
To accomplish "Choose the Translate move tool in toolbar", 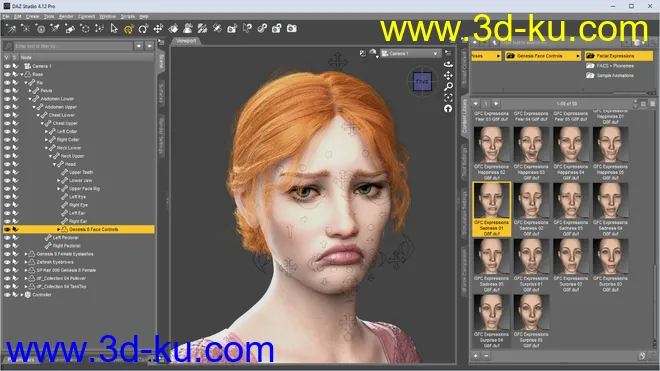I will click(158, 29).
